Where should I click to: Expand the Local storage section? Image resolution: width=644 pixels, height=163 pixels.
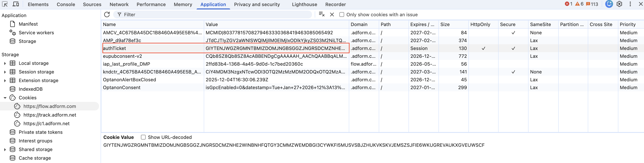tap(5, 63)
